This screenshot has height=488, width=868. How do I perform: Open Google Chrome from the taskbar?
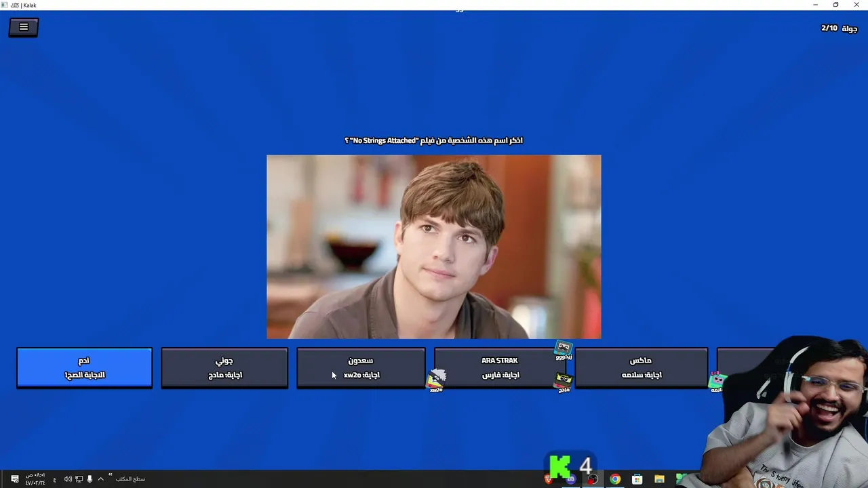pyautogui.click(x=615, y=479)
